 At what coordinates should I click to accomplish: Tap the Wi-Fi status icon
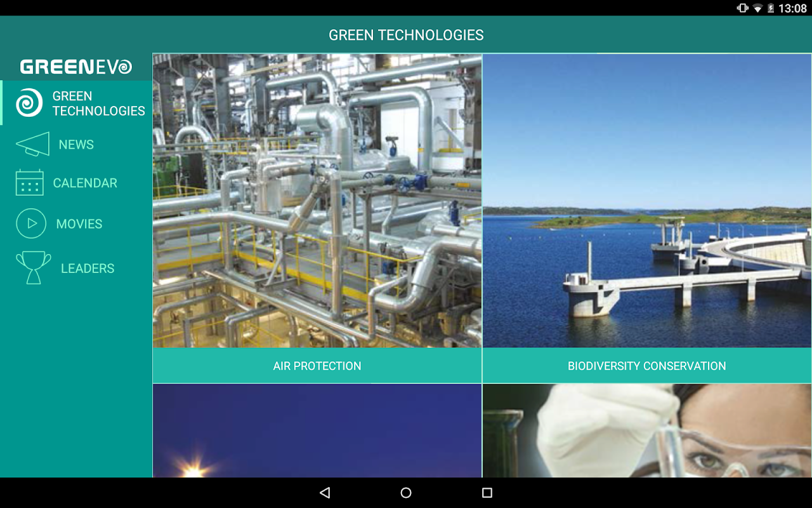(x=757, y=8)
